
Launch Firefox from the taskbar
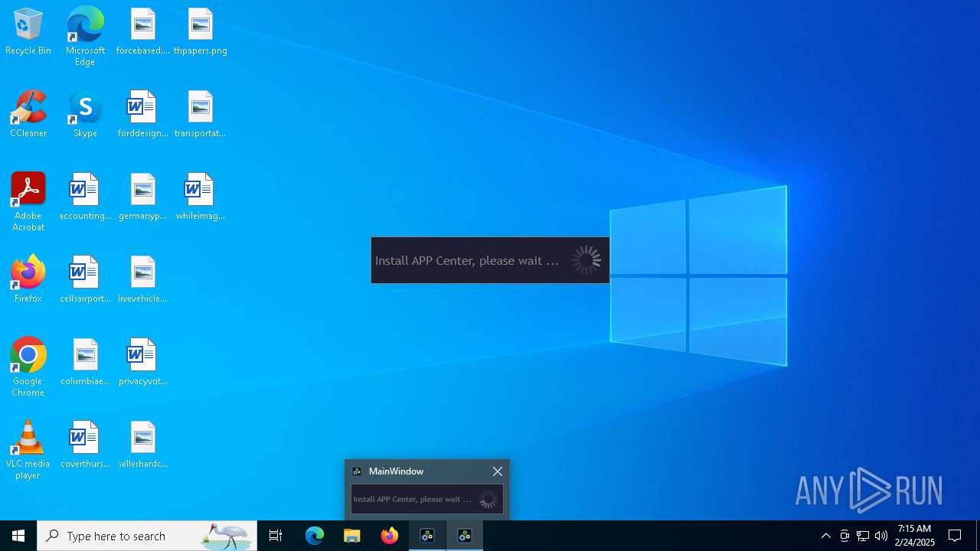point(390,536)
